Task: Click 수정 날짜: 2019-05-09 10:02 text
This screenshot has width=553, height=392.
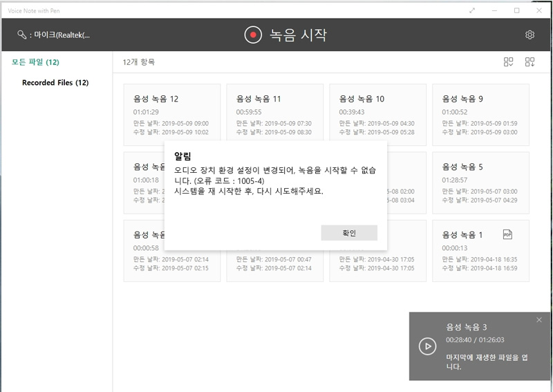Action: click(x=171, y=132)
